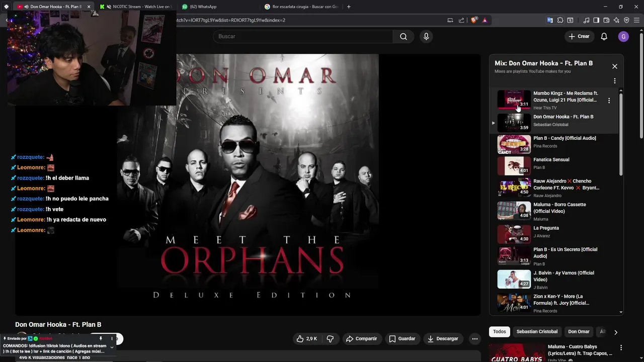Click the YouTube search magnifier button
The height and width of the screenshot is (362, 644).
pyautogui.click(x=404, y=36)
